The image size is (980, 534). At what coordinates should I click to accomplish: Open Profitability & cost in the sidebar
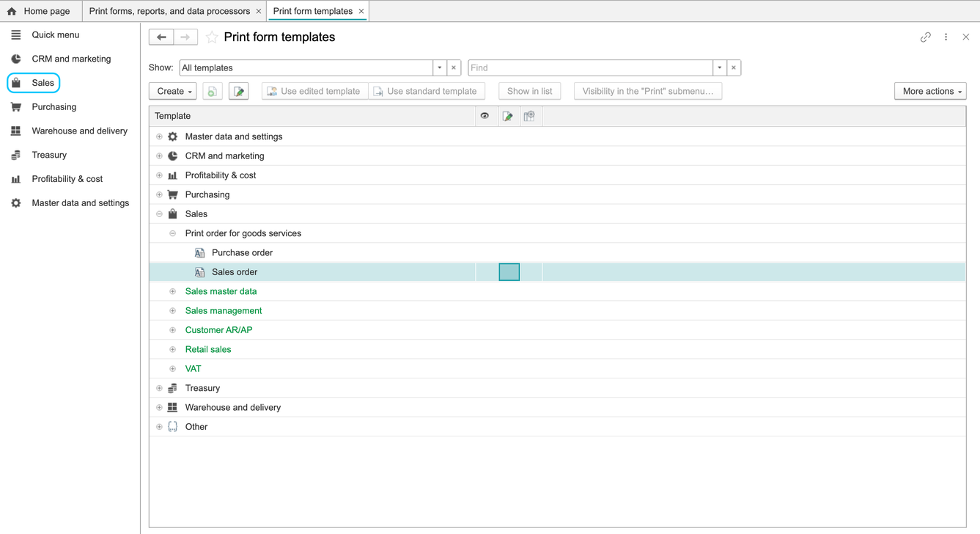click(x=57, y=179)
